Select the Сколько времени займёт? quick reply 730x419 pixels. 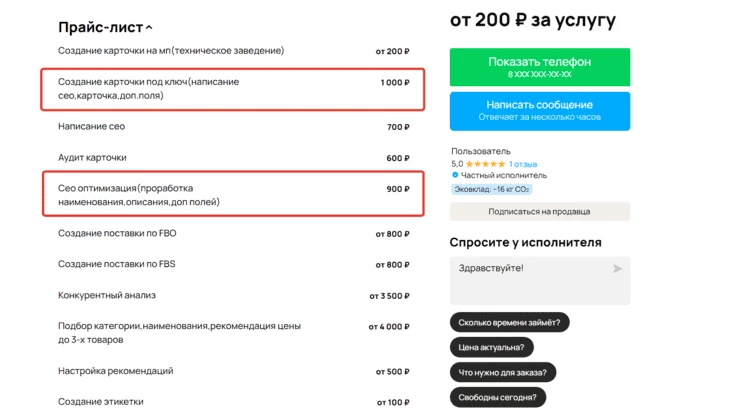(510, 322)
